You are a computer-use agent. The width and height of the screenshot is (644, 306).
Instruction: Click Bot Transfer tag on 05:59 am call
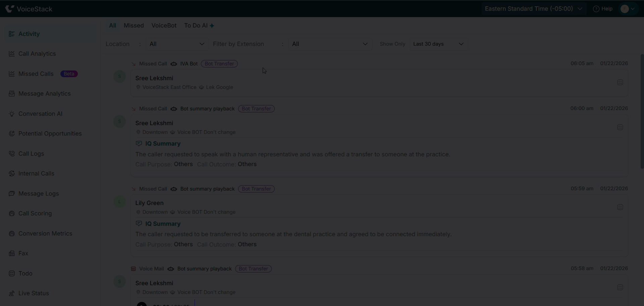[256, 189]
